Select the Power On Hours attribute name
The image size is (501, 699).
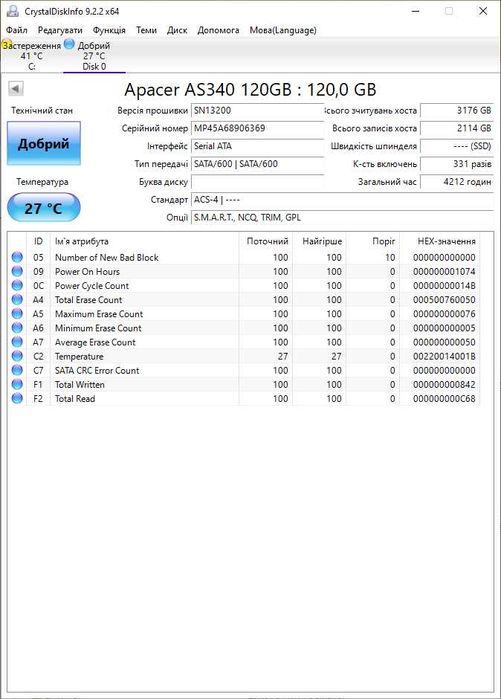point(87,271)
